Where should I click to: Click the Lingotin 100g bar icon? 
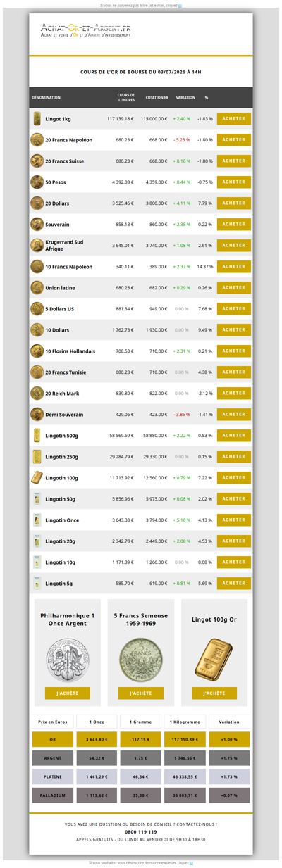pos(37,478)
